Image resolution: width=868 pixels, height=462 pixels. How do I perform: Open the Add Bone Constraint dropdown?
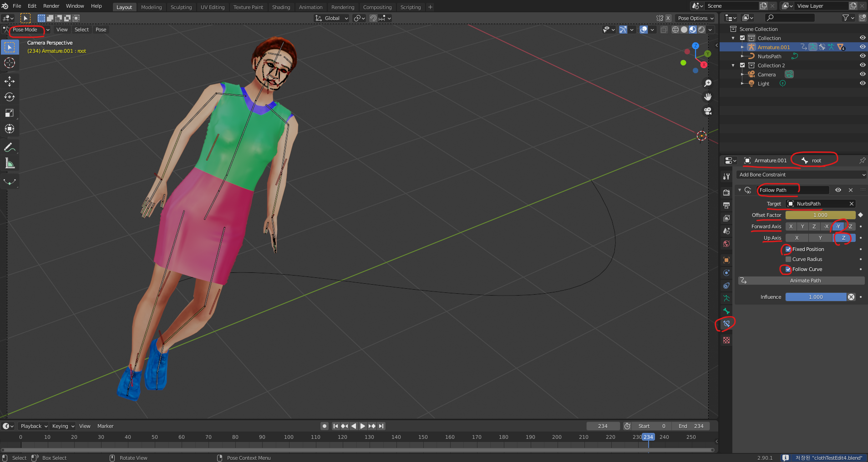(801, 175)
